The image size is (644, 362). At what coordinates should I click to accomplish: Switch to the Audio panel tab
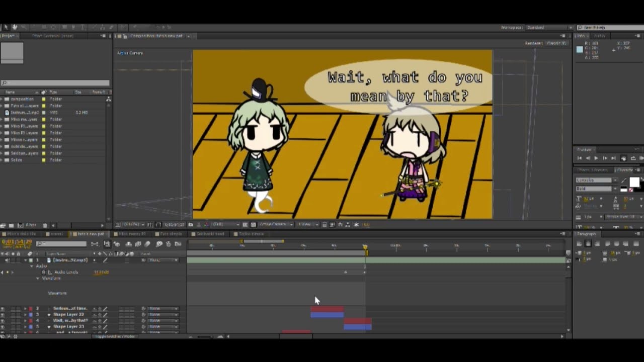[x=600, y=36]
